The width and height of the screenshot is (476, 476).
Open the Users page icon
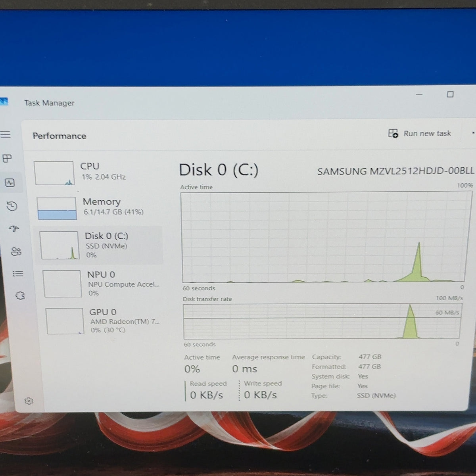click(16, 251)
